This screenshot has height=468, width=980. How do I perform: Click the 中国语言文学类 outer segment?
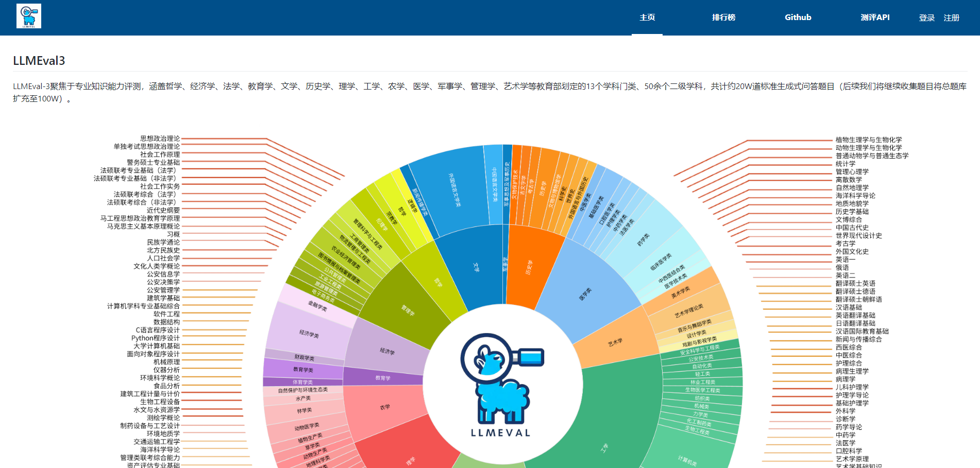click(494, 184)
